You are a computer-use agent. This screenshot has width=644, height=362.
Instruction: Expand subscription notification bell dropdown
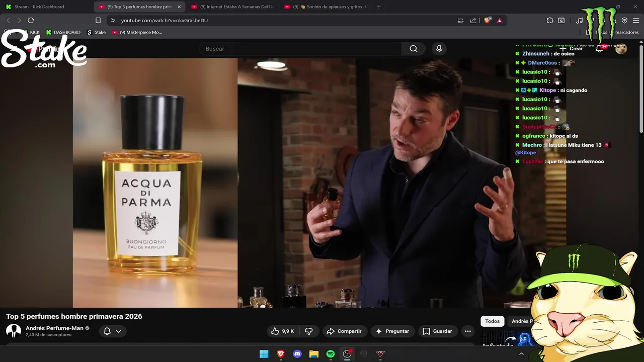pos(113,331)
